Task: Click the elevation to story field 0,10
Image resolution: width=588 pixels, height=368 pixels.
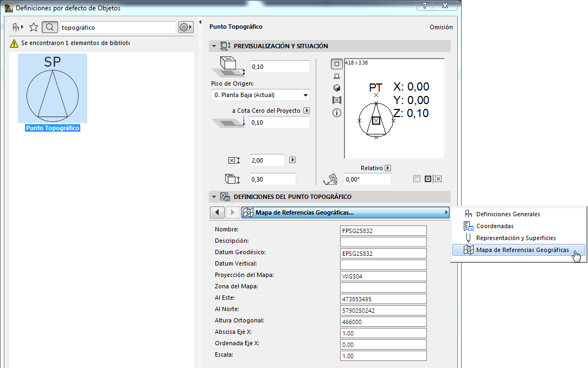Action: [280, 66]
